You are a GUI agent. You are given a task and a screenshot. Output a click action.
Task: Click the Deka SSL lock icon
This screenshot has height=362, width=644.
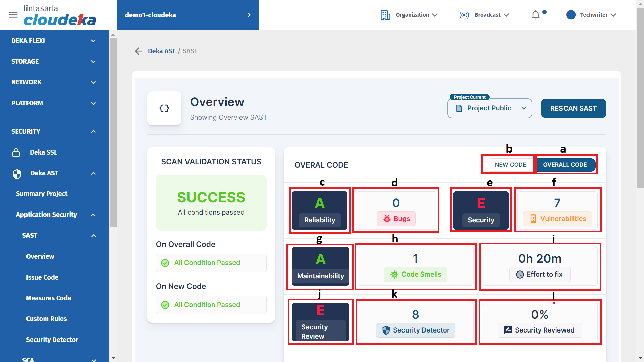(16, 153)
